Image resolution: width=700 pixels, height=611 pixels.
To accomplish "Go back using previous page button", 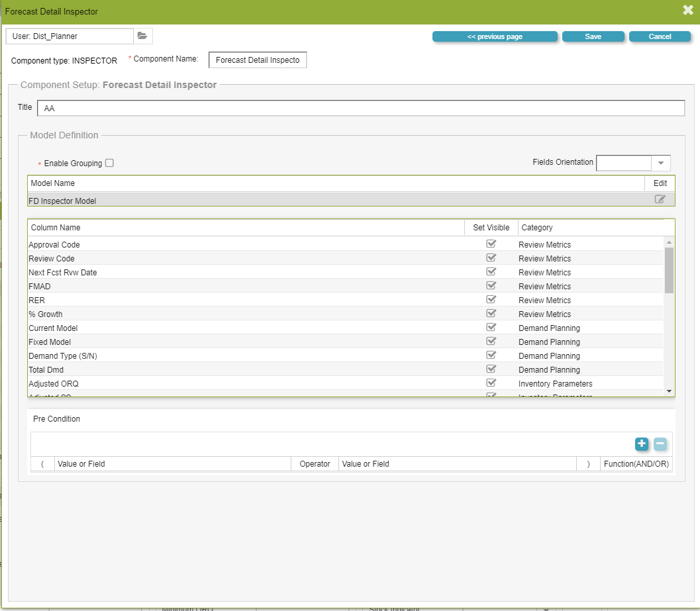I will pos(495,36).
